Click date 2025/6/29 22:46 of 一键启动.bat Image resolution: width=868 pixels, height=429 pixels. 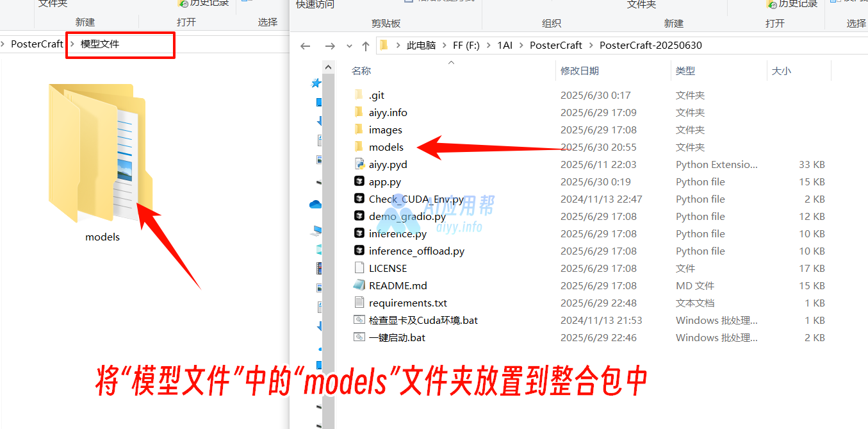point(598,337)
